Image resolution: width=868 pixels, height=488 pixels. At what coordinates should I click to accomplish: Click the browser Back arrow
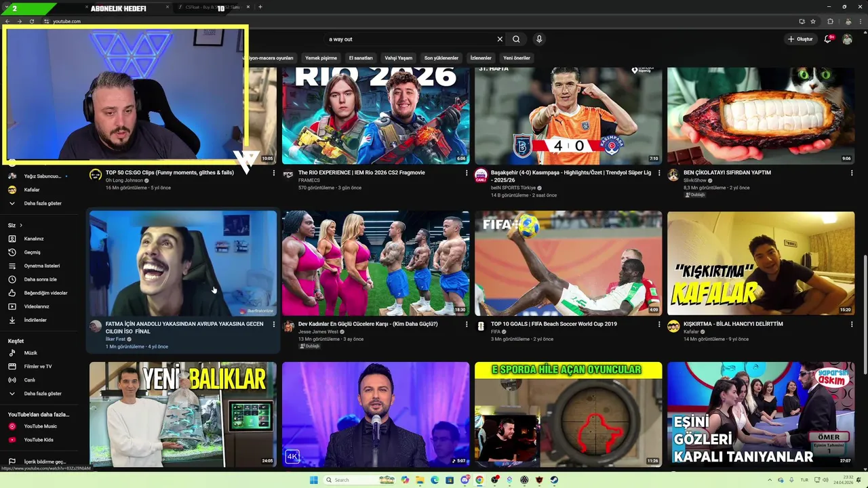[7, 21]
